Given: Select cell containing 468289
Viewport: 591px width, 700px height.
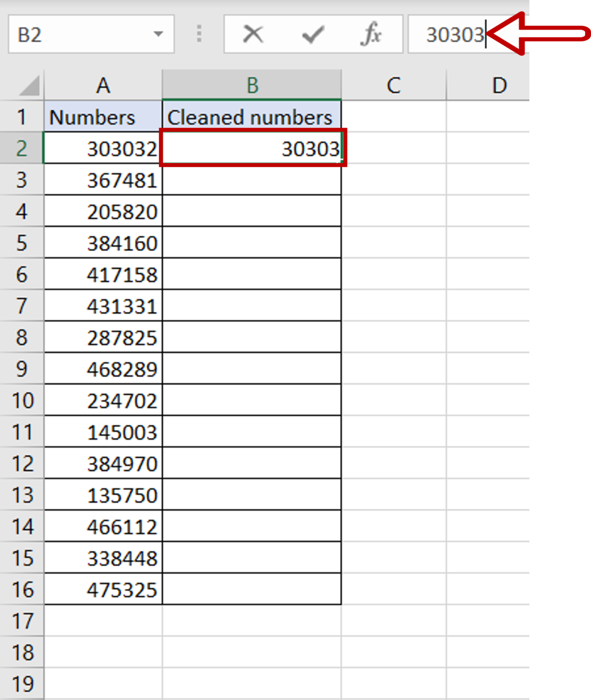Looking at the screenshot, I should [103, 369].
